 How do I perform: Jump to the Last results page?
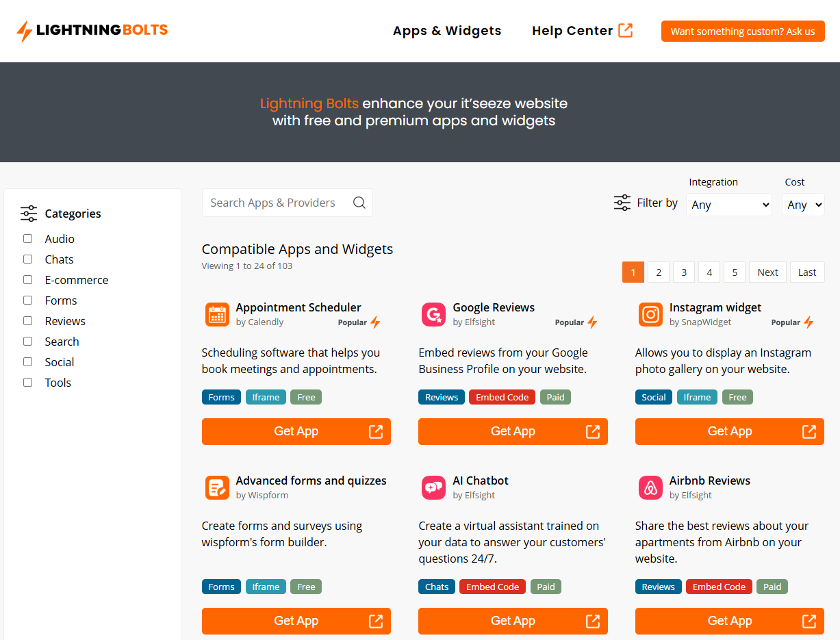(x=806, y=272)
